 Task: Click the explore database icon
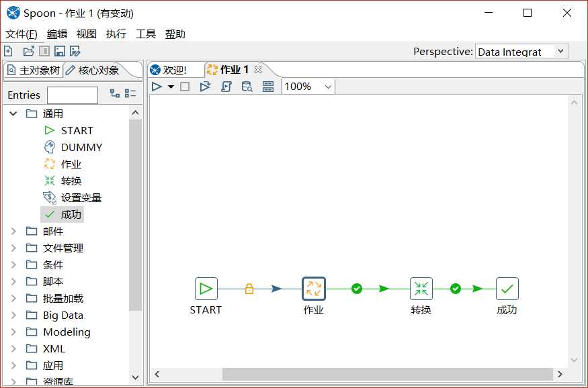[x=247, y=87]
